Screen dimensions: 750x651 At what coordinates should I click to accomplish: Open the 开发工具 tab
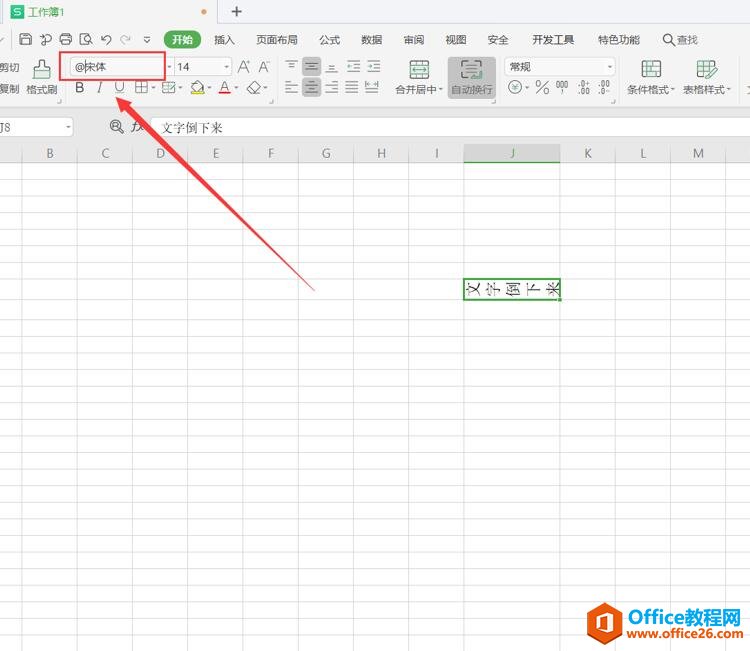point(553,40)
